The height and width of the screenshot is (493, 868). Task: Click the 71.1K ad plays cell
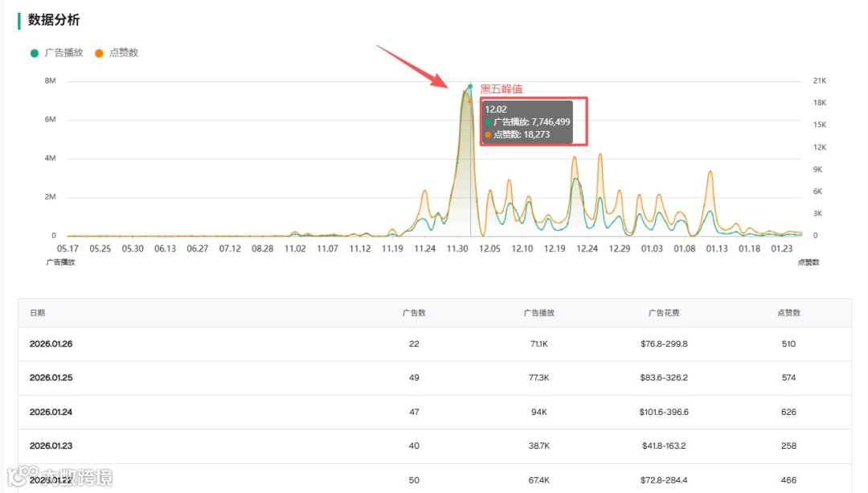538,344
